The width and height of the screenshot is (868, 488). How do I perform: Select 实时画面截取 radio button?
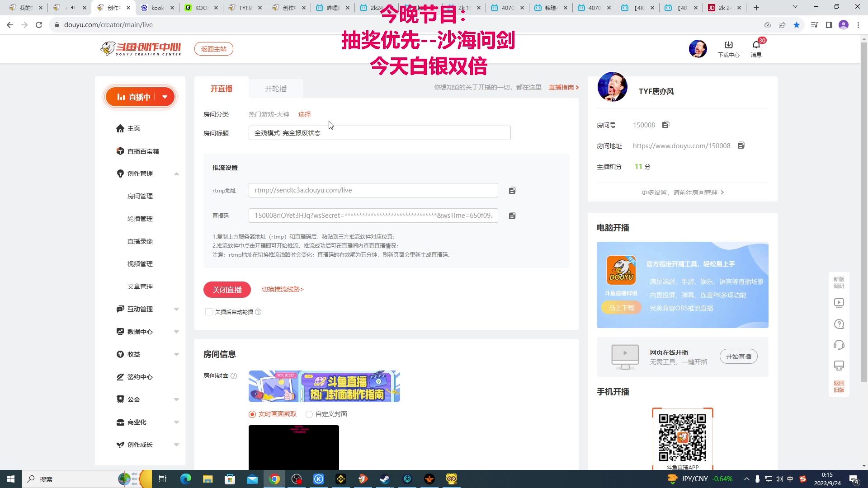[x=252, y=414]
